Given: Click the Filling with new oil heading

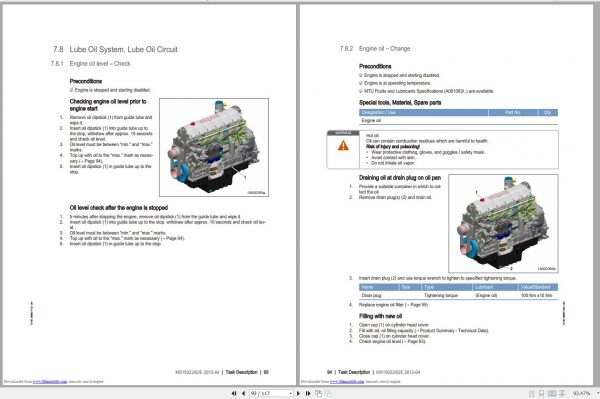Looking at the screenshot, I should click(380, 316).
